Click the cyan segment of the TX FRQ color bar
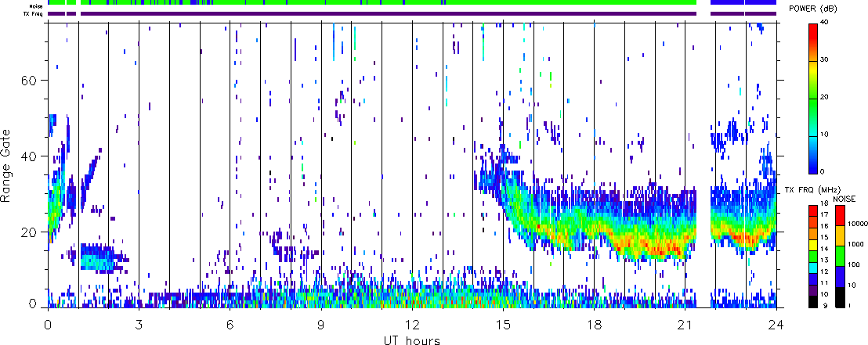 pos(813,268)
